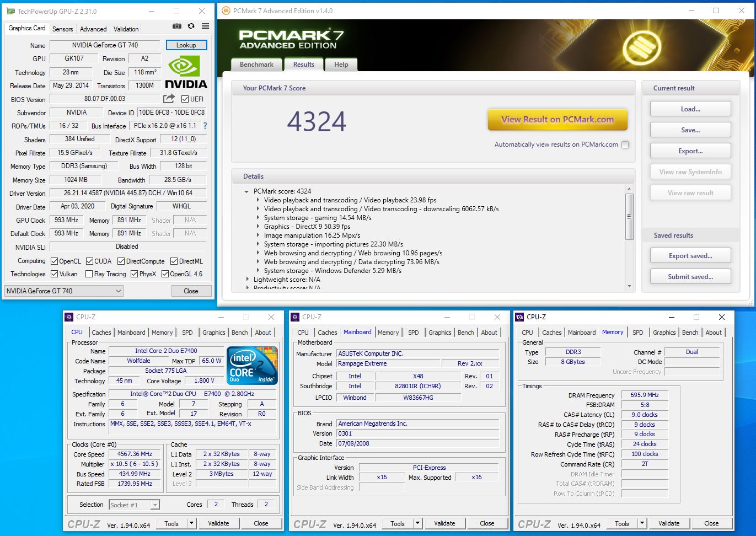The width and height of the screenshot is (756, 536).
Task: Click the PCMark details scrollbar thumb
Action: (x=629, y=216)
